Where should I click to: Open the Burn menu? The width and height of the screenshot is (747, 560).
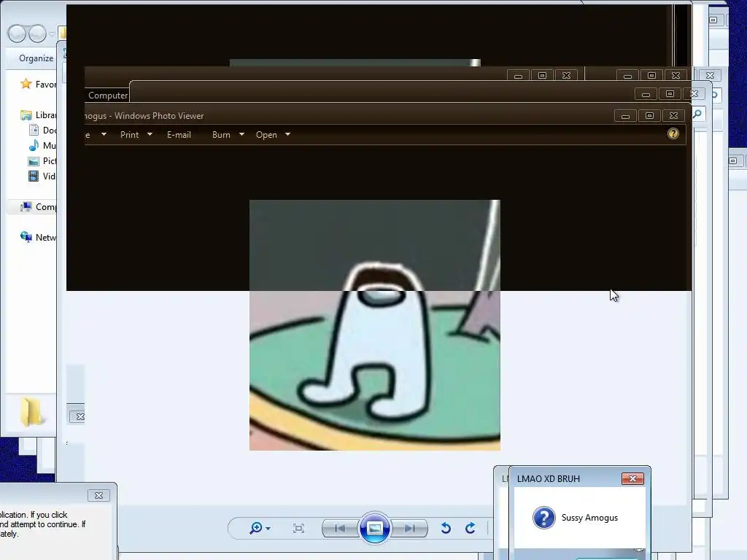click(x=221, y=135)
